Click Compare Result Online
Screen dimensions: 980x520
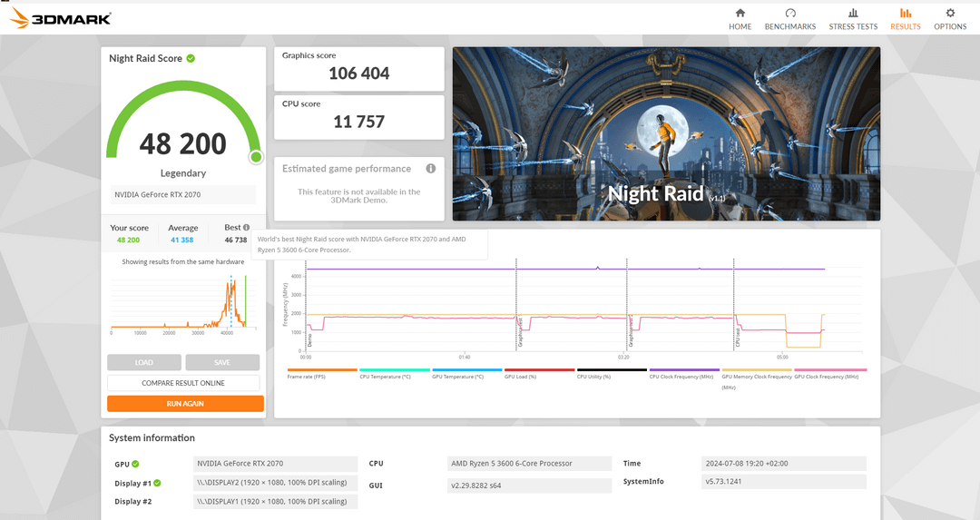[183, 383]
